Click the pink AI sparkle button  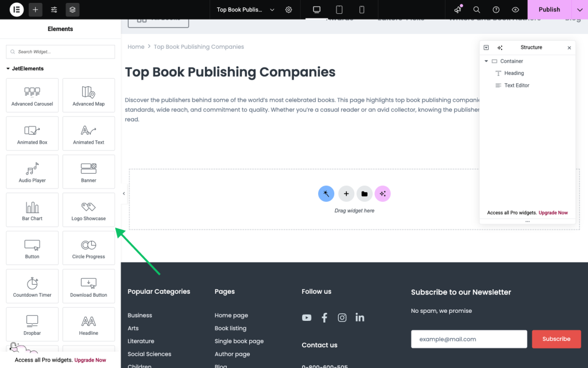click(382, 194)
